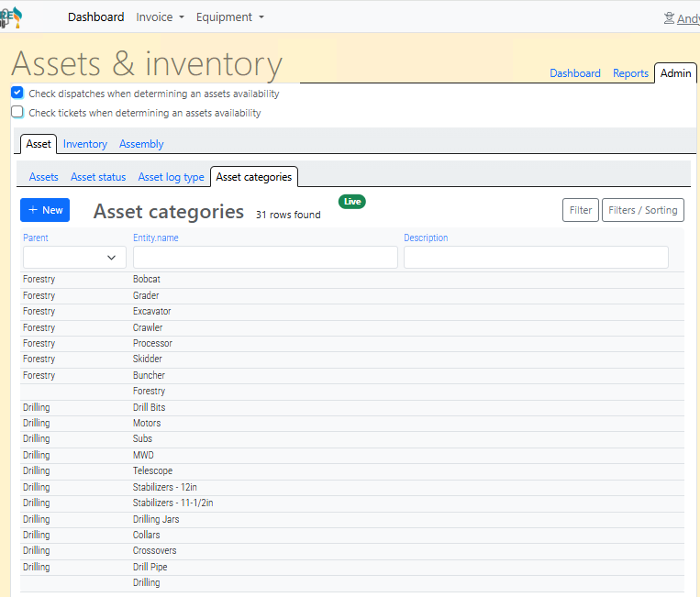The width and height of the screenshot is (700, 597).
Task: Click the green Live status badge
Action: (352, 201)
